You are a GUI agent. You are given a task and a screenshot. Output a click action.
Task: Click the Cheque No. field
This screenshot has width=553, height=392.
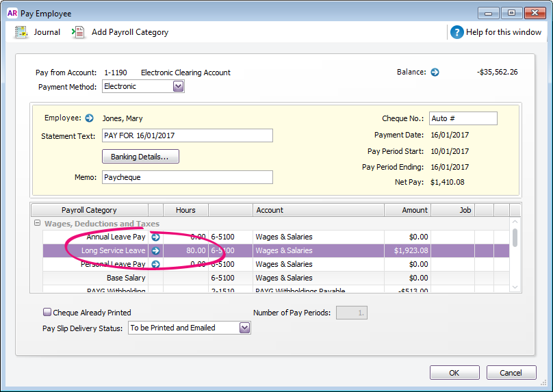tap(463, 118)
